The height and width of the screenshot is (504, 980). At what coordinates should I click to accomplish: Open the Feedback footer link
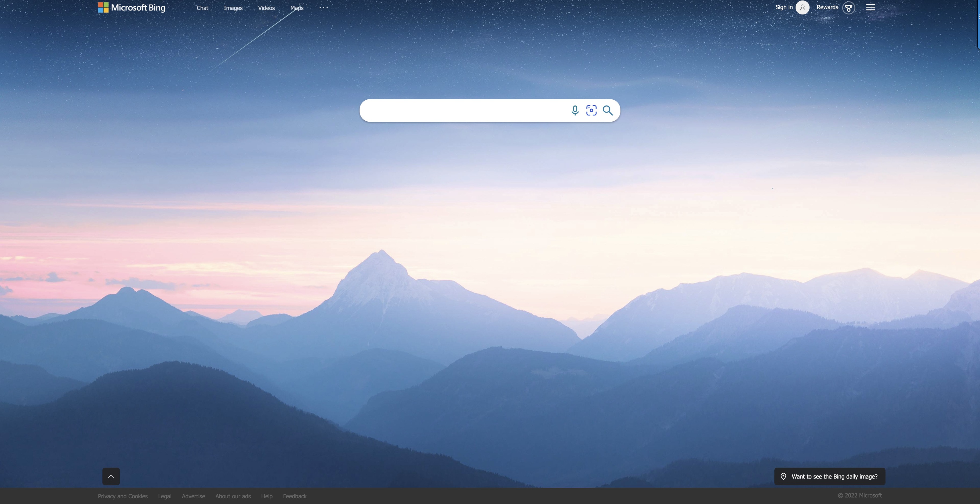click(x=295, y=496)
